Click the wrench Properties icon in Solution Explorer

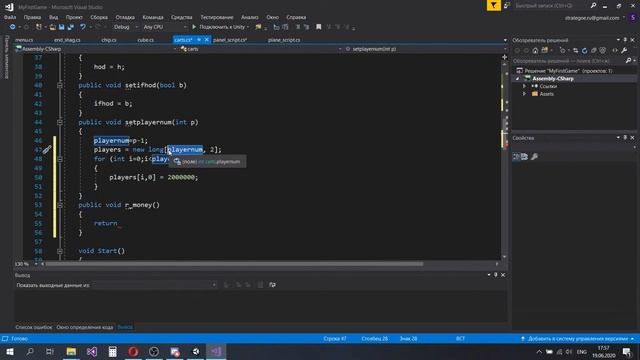(x=624, y=51)
